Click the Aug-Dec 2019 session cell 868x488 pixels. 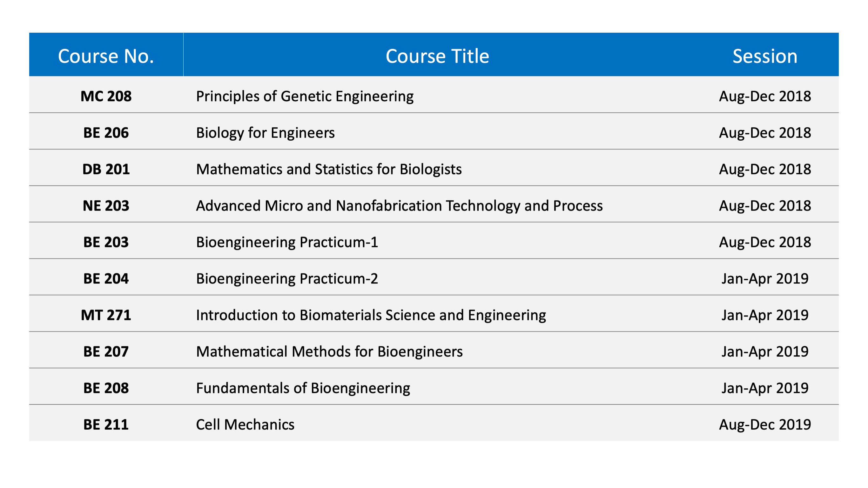coord(764,424)
